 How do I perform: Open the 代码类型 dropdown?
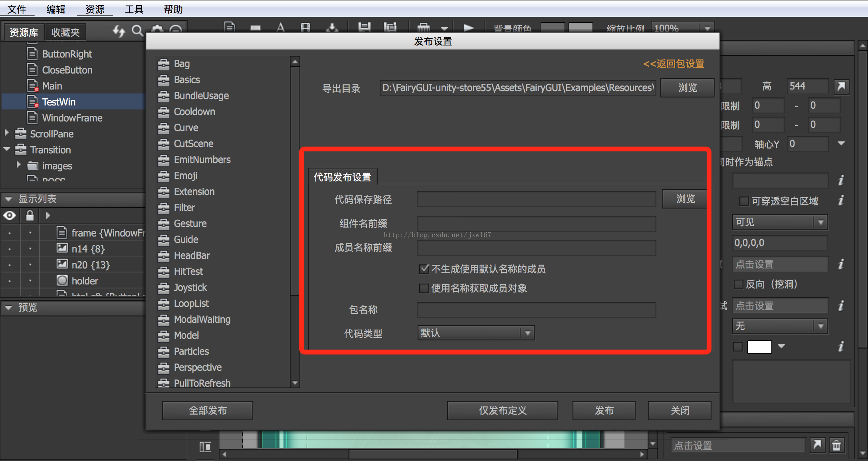click(476, 333)
